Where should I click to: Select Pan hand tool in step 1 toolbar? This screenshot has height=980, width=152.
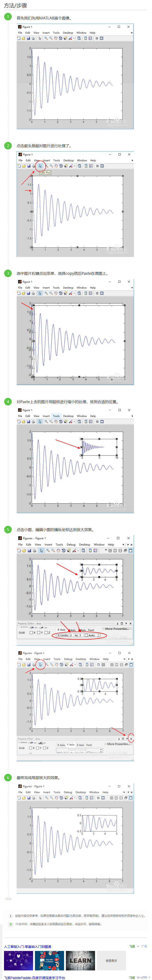pyautogui.click(x=56, y=38)
